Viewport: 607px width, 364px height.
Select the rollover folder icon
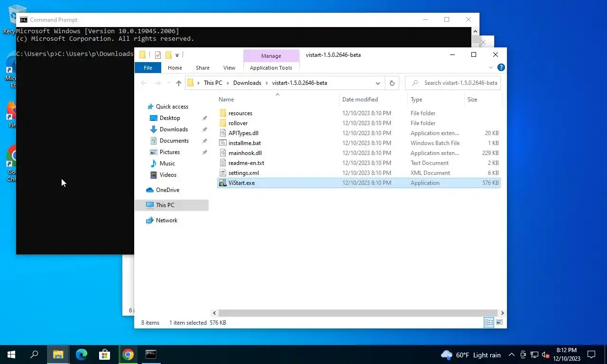[223, 123]
